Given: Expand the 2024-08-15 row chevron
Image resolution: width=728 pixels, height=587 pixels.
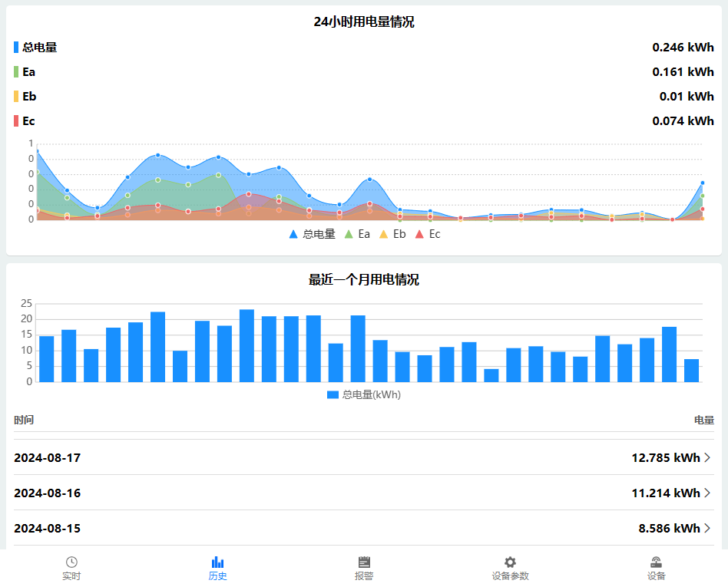Looking at the screenshot, I should click(707, 529).
